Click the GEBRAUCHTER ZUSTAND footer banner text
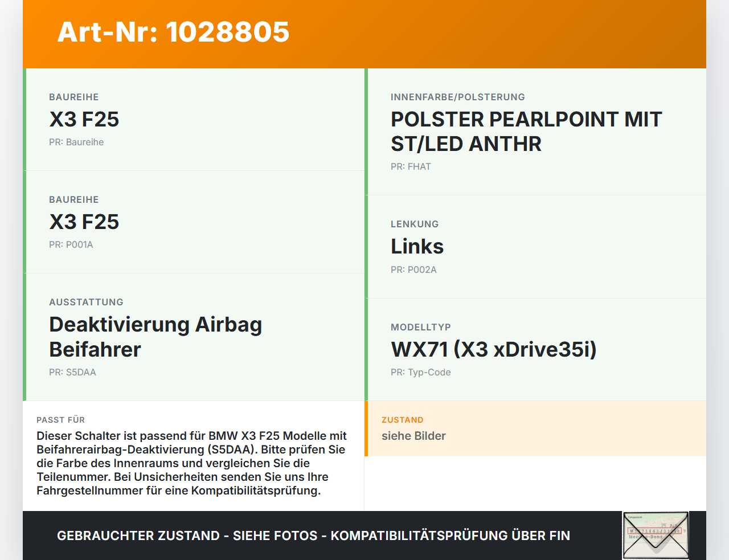This screenshot has width=729, height=560. [x=313, y=536]
